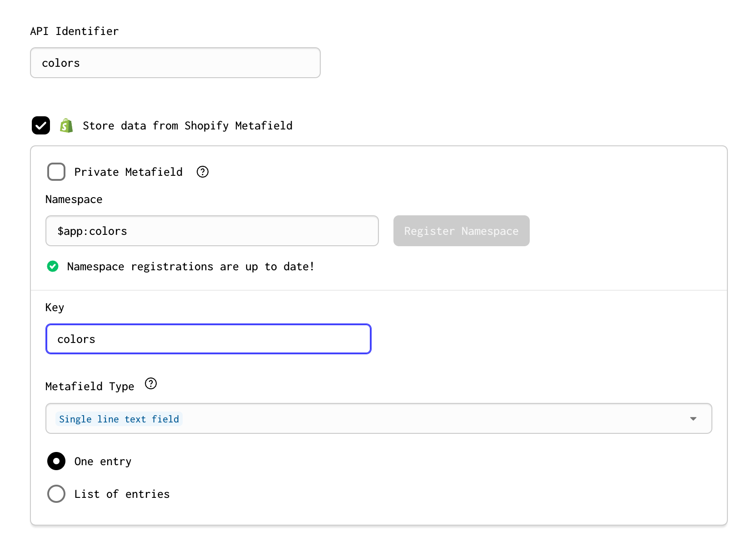
Task: Click into the Namespace input field
Action: pyautogui.click(x=212, y=231)
